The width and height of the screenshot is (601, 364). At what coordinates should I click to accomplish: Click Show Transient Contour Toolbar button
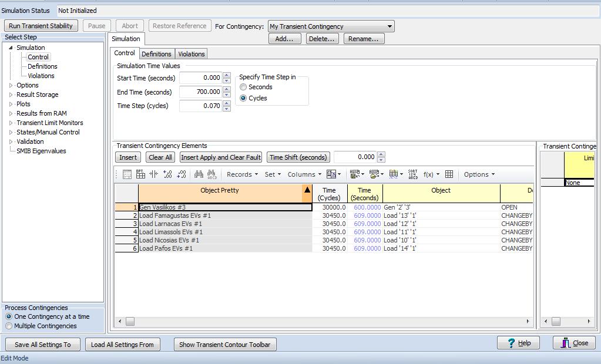click(224, 345)
